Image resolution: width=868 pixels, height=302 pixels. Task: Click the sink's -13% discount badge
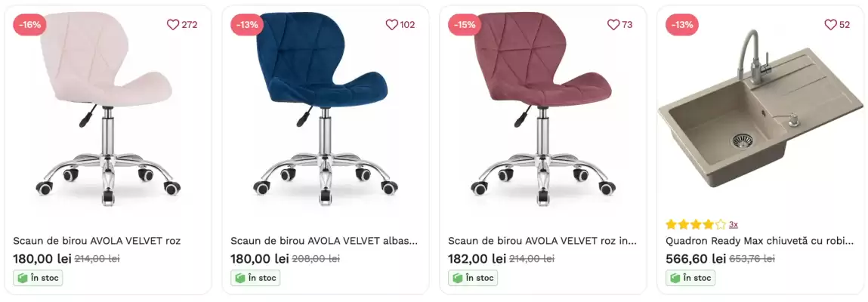(682, 25)
